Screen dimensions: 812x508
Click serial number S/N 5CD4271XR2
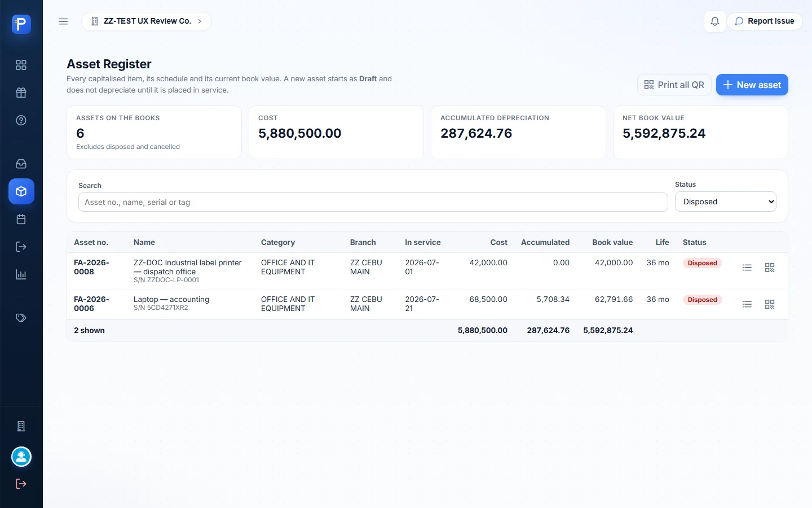161,308
